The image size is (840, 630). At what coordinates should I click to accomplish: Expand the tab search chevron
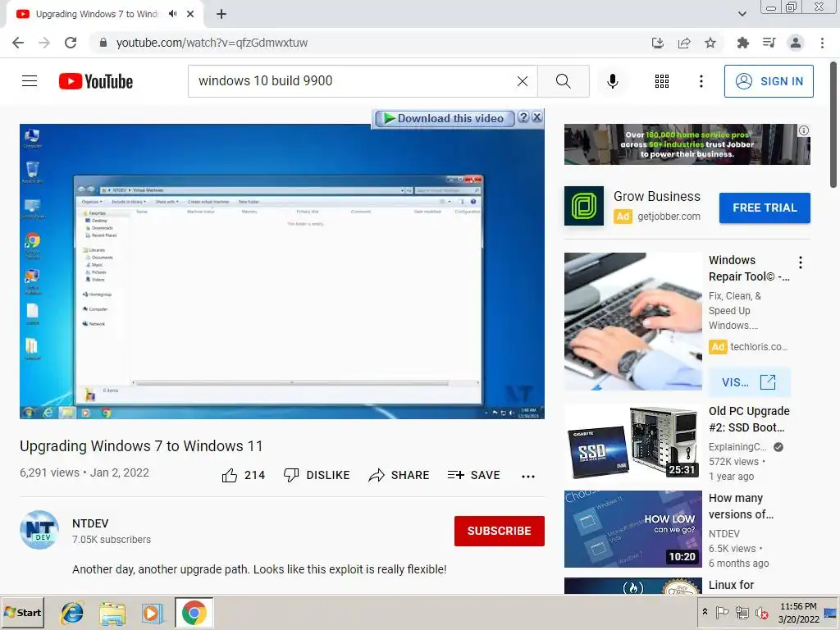pyautogui.click(x=742, y=14)
